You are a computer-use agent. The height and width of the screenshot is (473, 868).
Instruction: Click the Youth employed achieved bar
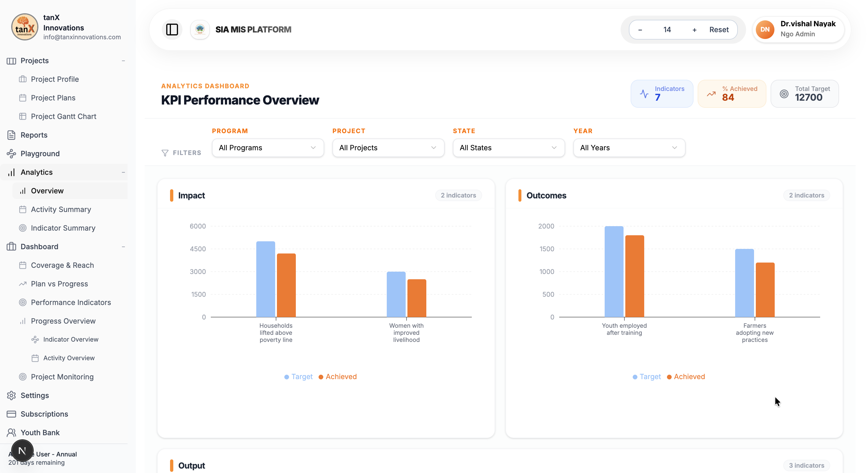pyautogui.click(x=634, y=276)
